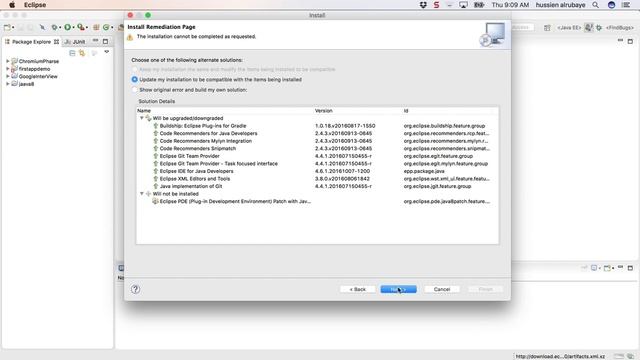Switch to Package Explorer tab
This screenshot has width=640, height=360.
click(31, 42)
